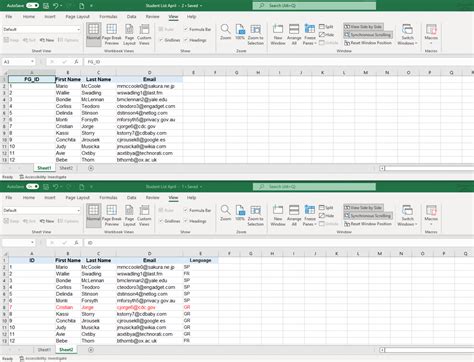
Task: Open Switch Windows dropdown in April - 2 window
Action: point(407,34)
